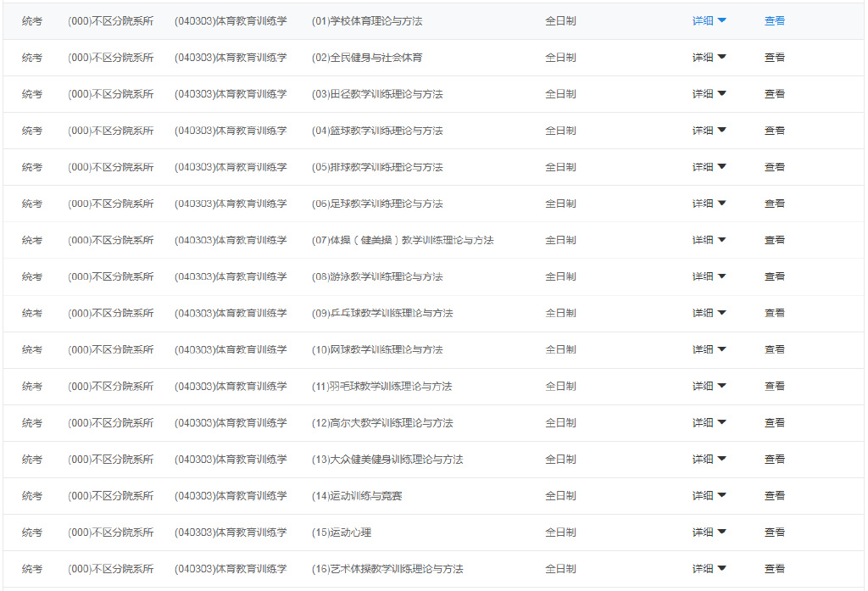Open 查看 for (05)排球教学训练理论与方法
This screenshot has height=591, width=868.
(775, 167)
